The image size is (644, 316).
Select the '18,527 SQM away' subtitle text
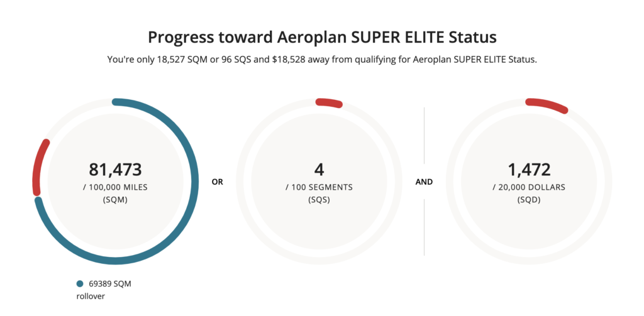point(322,60)
